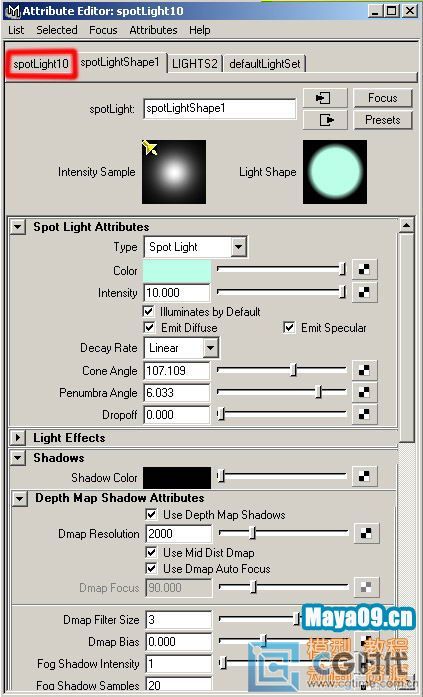Disable Use Depth Map Shadows
Image resolution: width=423 pixels, height=697 pixels.
(x=151, y=514)
